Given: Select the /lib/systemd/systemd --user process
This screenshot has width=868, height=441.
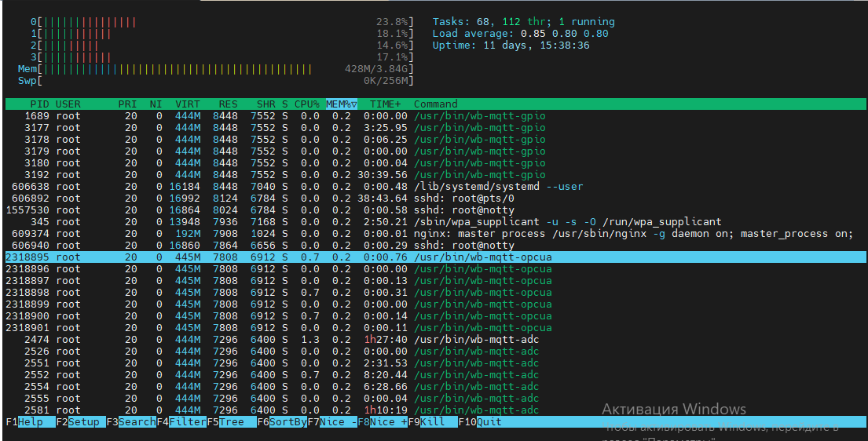Looking at the screenshot, I should click(x=436, y=187).
